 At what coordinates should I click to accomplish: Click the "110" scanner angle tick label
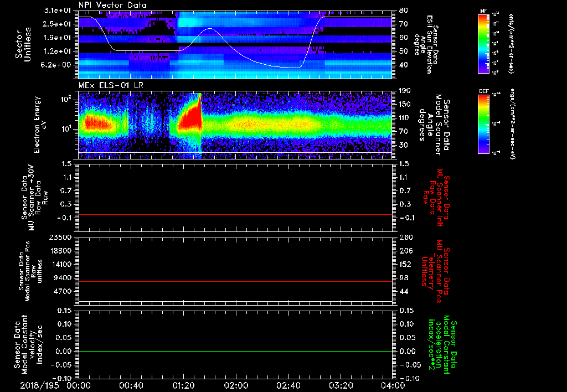click(x=405, y=118)
